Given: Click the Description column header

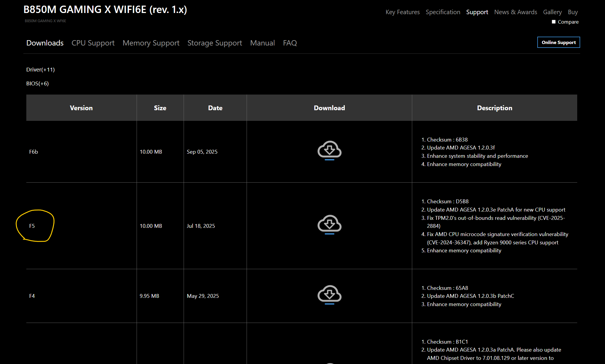Looking at the screenshot, I should pyautogui.click(x=495, y=108).
